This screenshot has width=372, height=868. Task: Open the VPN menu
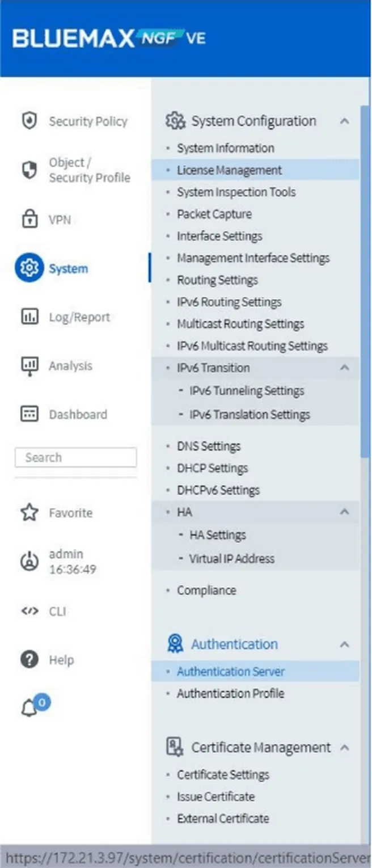(60, 220)
